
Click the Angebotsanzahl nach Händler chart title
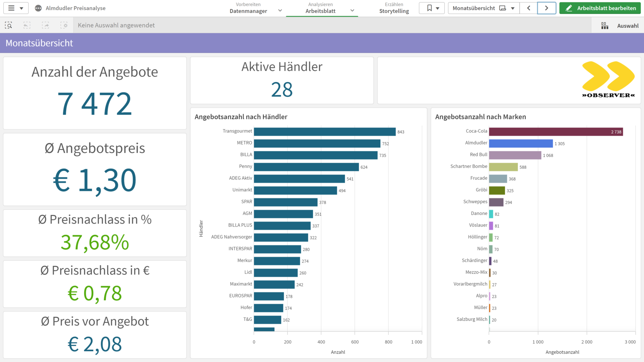241,117
